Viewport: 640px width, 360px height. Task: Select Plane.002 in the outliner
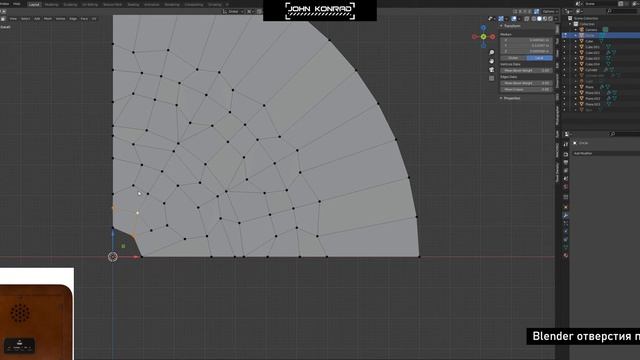[593, 98]
